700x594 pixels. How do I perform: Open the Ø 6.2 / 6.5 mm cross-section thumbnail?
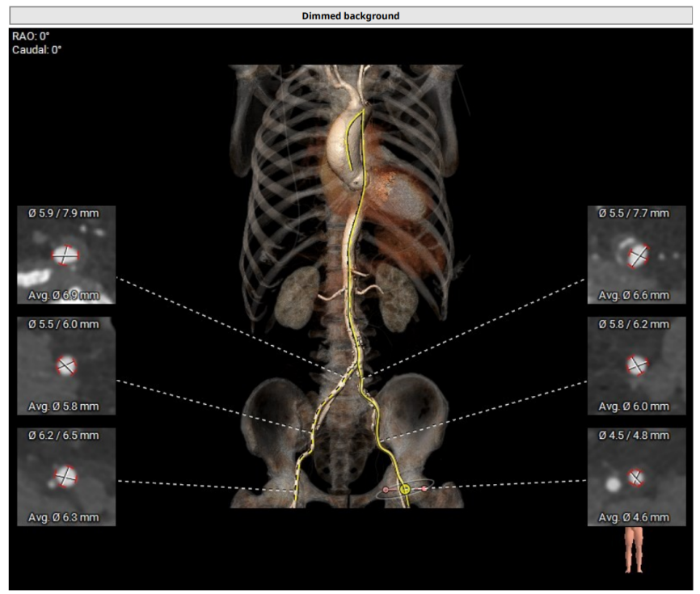pyautogui.click(x=66, y=477)
